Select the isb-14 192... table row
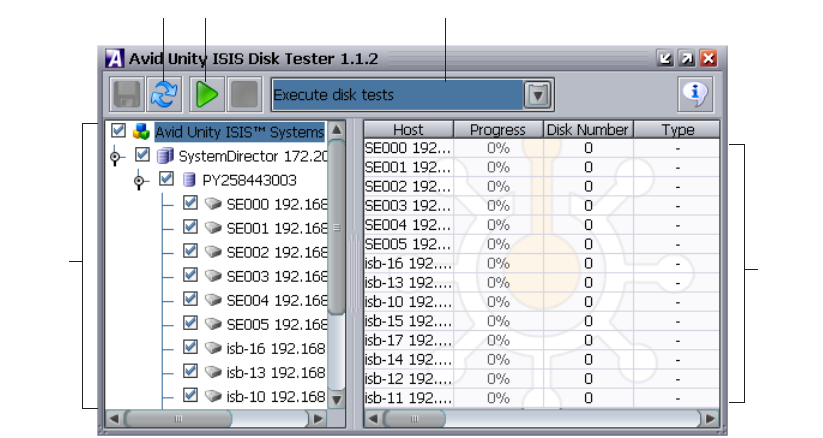The image size is (823, 438). point(542,360)
